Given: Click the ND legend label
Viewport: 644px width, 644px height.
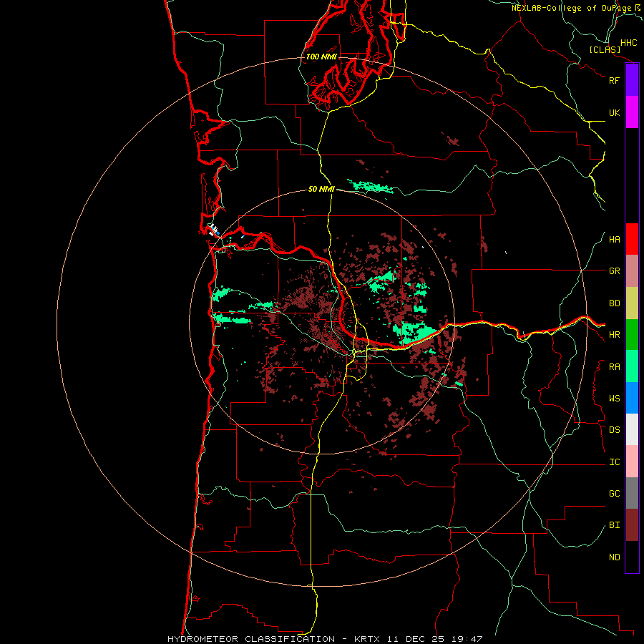Looking at the screenshot, I should [614, 557].
